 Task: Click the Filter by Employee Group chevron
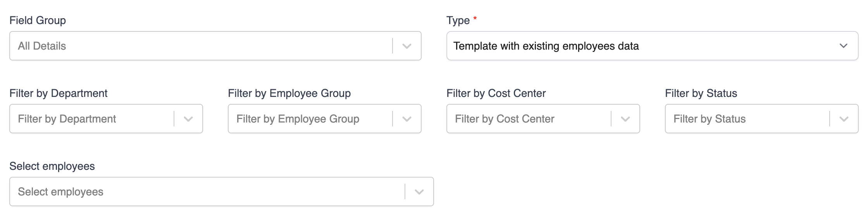[x=406, y=119]
